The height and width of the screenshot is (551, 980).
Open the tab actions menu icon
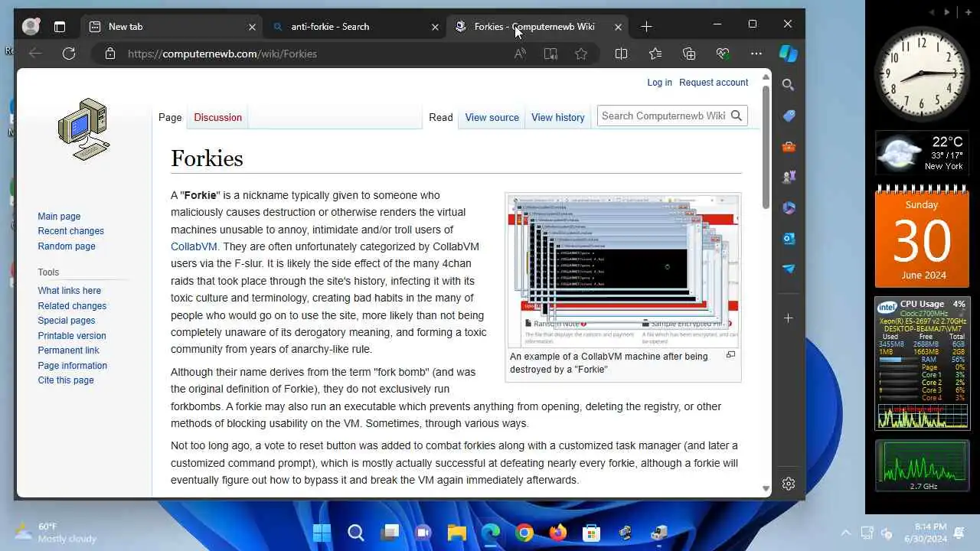60,27
